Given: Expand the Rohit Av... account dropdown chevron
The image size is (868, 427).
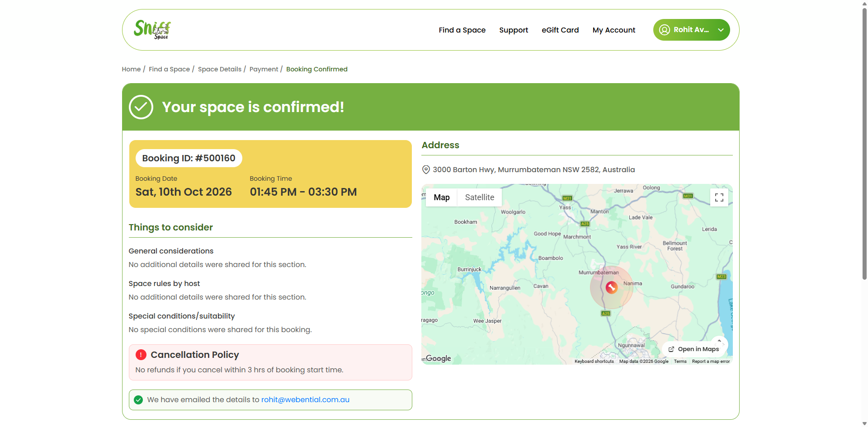Looking at the screenshot, I should (721, 30).
